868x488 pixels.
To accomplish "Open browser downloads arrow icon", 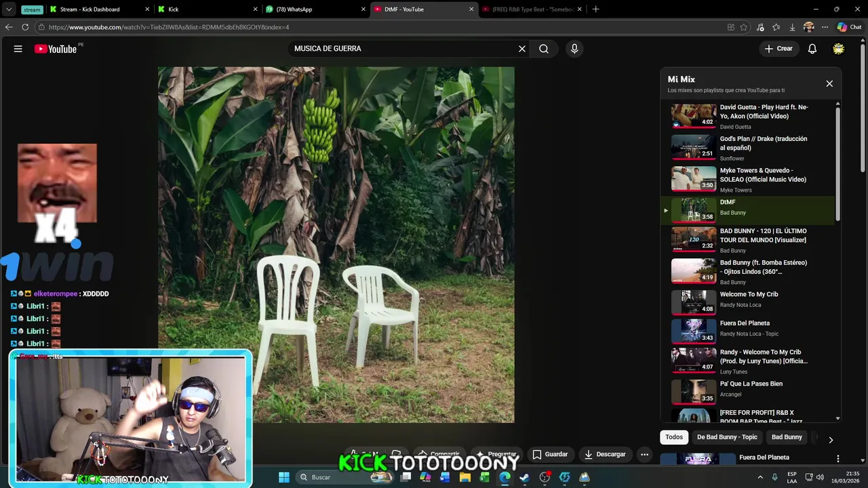I will (x=792, y=27).
